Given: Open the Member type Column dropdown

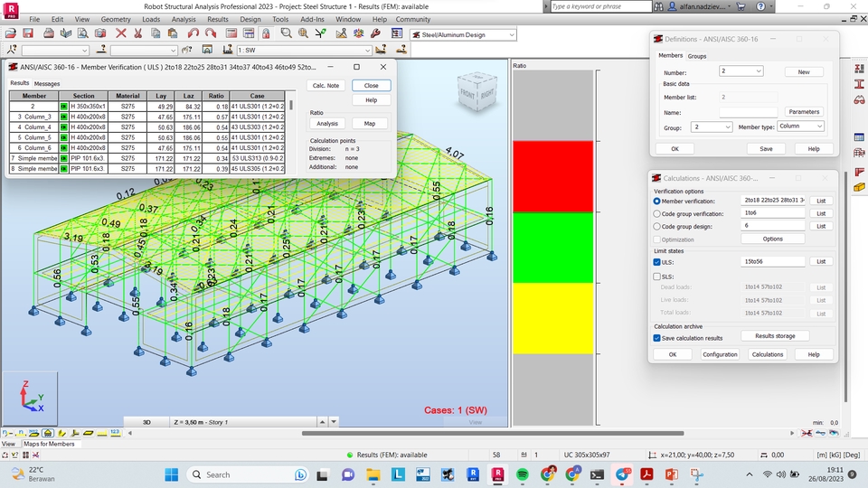Looking at the screenshot, I should (x=819, y=127).
